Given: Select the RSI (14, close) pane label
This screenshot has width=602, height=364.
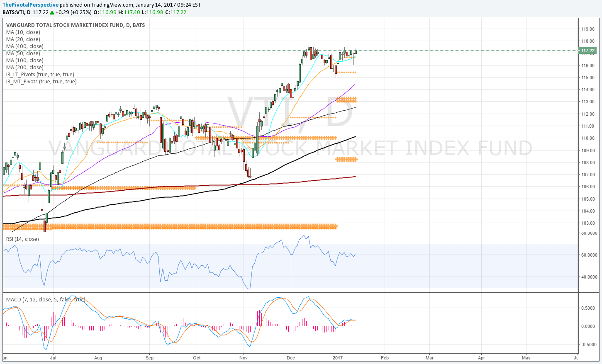Looking at the screenshot, I should [22, 239].
